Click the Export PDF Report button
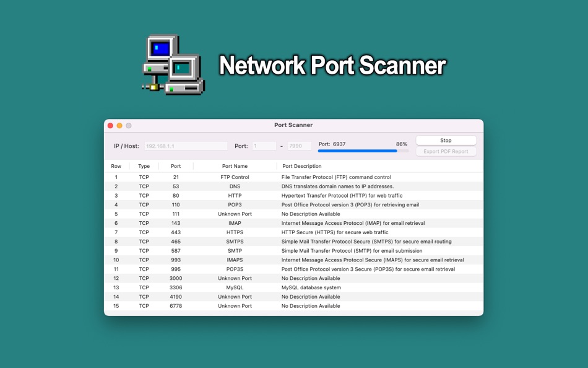Viewport: 588px width, 368px height. click(x=446, y=151)
